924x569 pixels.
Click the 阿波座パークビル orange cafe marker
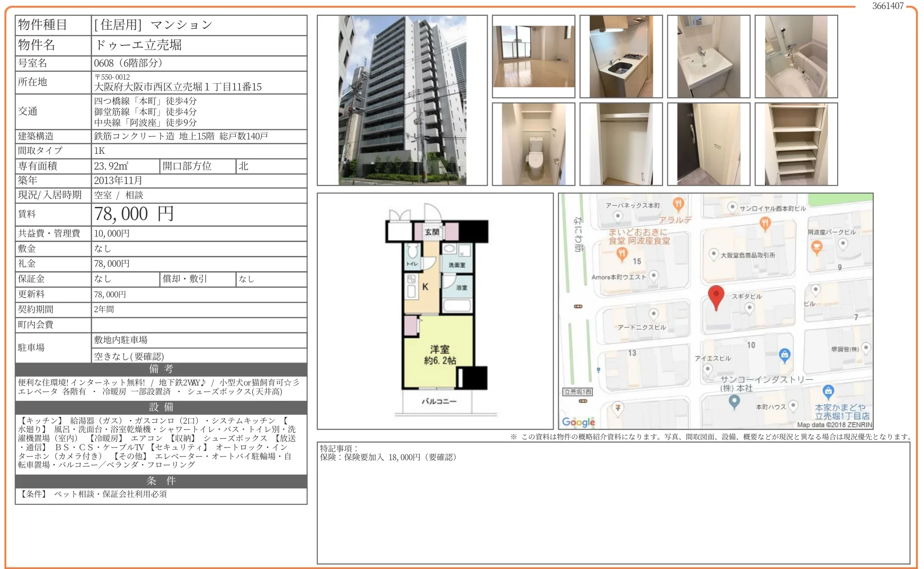[x=816, y=247]
